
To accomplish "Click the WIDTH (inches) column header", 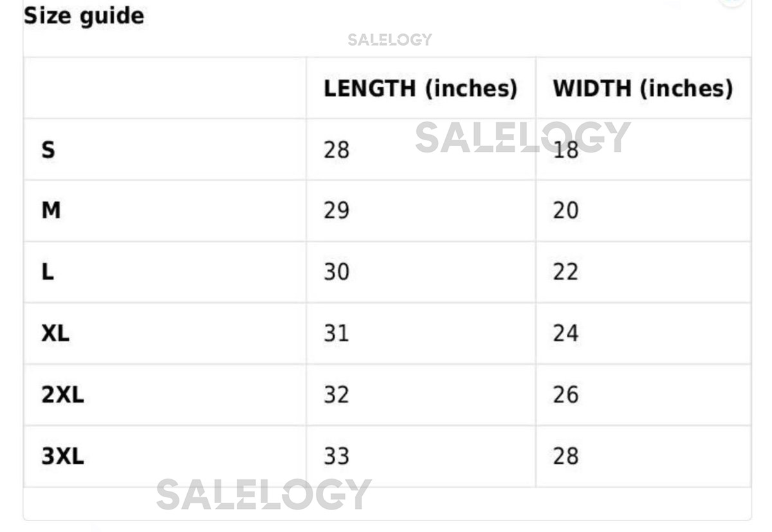I will (x=642, y=88).
